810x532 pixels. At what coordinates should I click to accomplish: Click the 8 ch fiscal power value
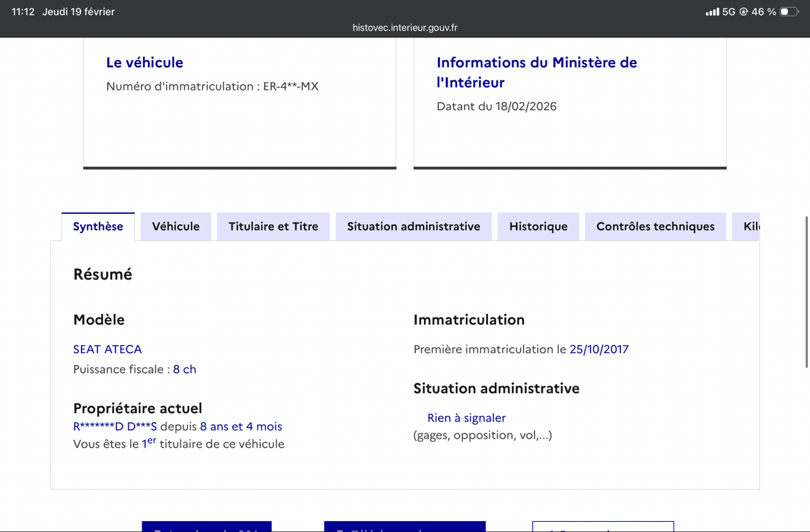tap(184, 369)
